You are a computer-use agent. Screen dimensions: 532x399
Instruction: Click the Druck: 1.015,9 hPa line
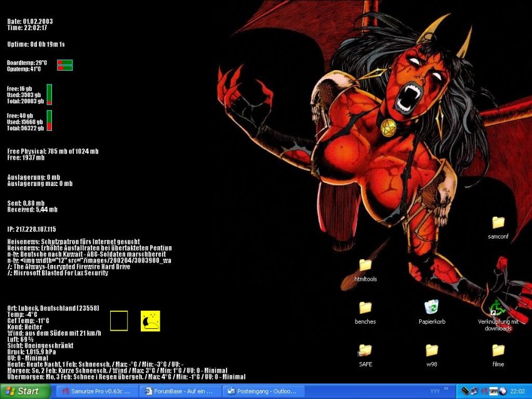31,352
